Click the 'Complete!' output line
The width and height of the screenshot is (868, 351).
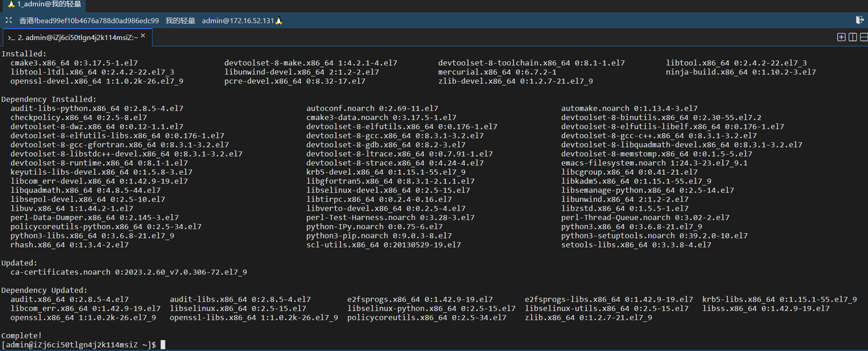click(22, 336)
